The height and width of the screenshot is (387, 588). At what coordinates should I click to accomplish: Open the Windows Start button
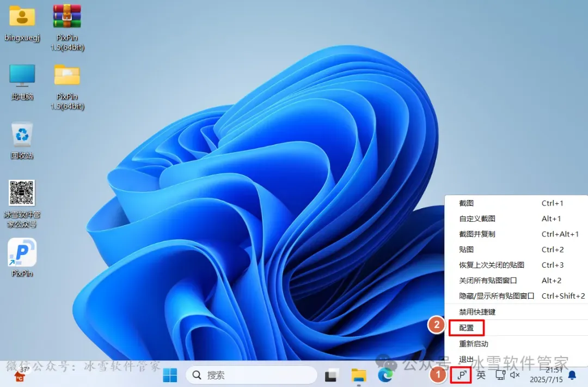click(x=170, y=374)
